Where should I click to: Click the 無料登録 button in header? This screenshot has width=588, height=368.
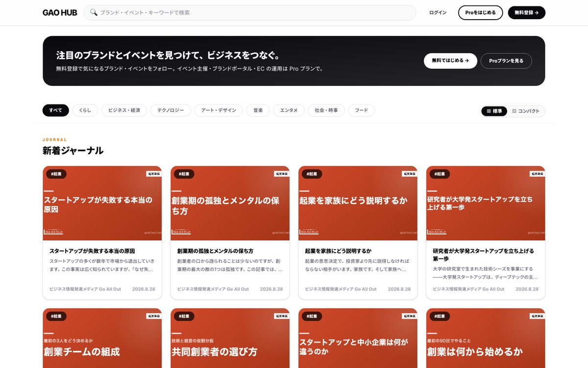[527, 13]
